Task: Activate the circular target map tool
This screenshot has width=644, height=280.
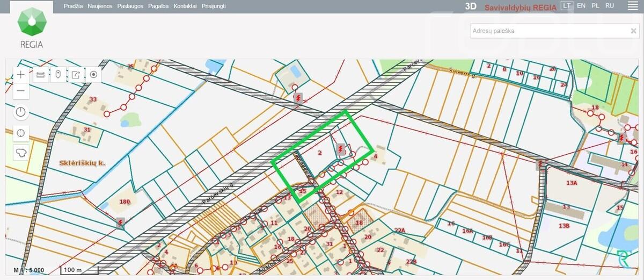Action: coord(94,75)
